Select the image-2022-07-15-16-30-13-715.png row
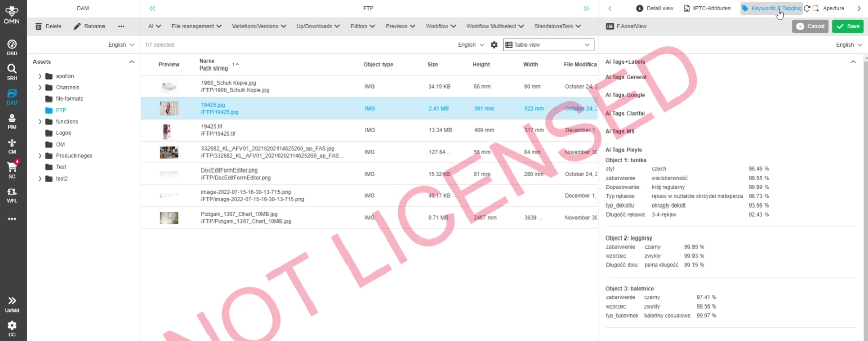This screenshot has height=341, width=868. click(369, 196)
